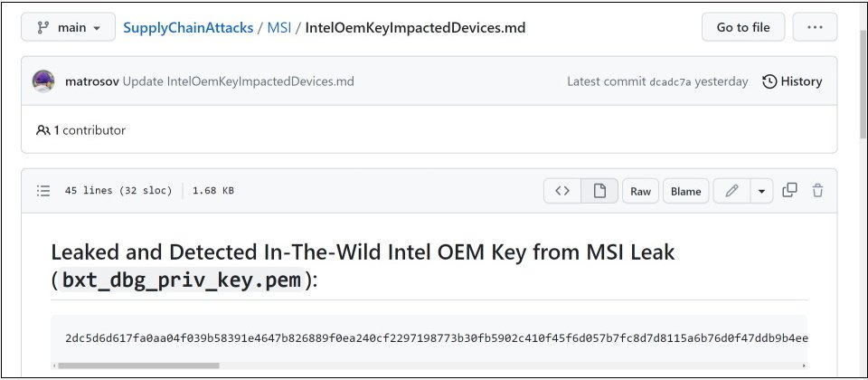The image size is (868, 380).
Task: Expand the edit options dropdown arrow
Action: point(761,191)
